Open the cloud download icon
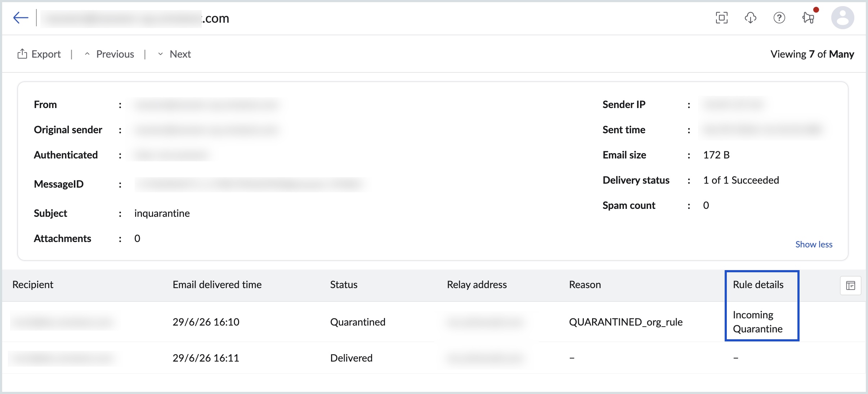The width and height of the screenshot is (868, 394). (750, 18)
